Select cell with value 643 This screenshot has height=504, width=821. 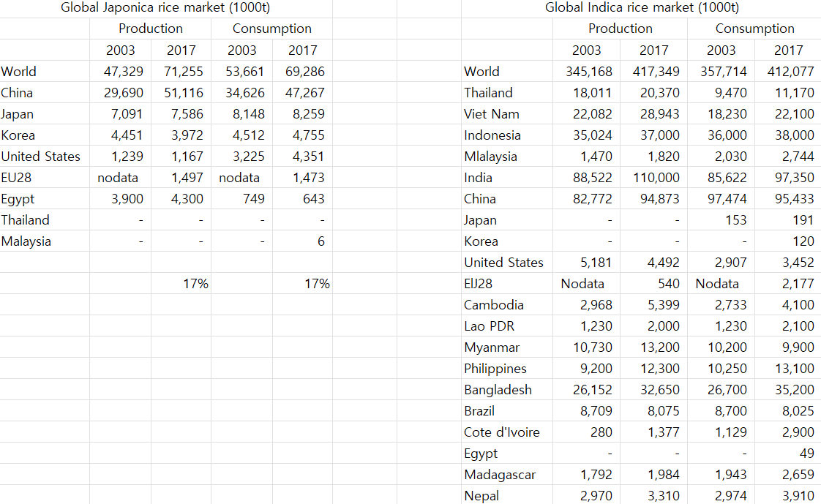[313, 199]
